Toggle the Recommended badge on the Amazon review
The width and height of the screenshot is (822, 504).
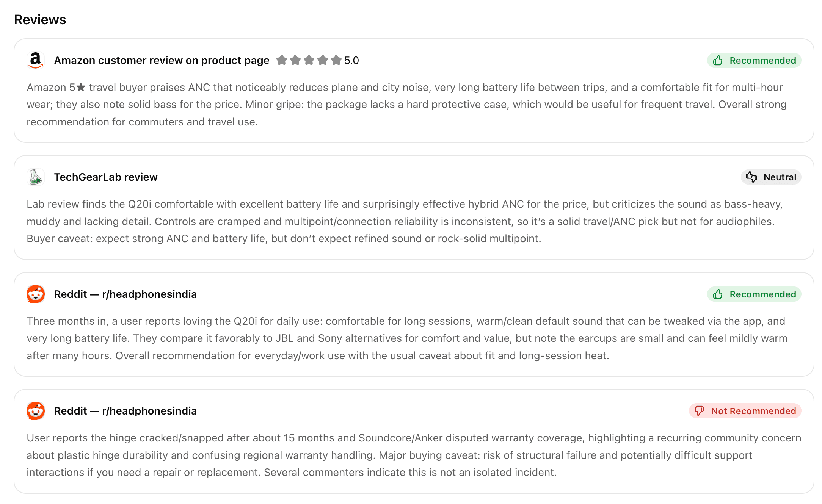(x=754, y=60)
